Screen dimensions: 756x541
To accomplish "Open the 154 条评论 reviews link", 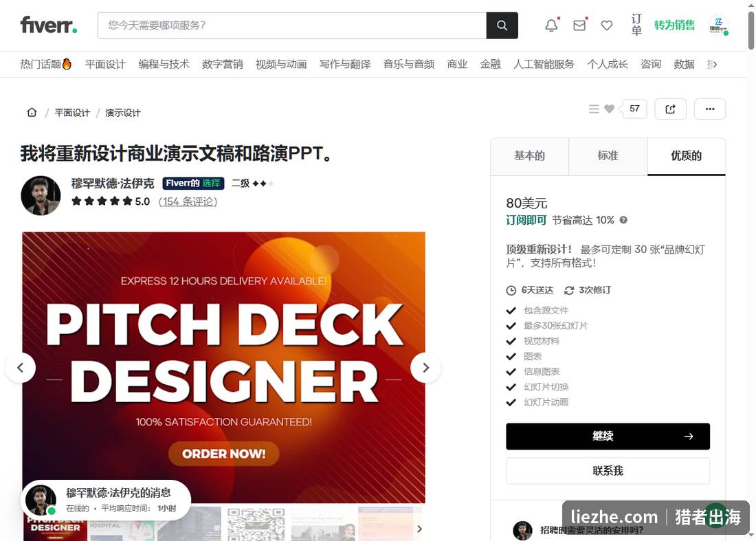I will click(x=188, y=201).
